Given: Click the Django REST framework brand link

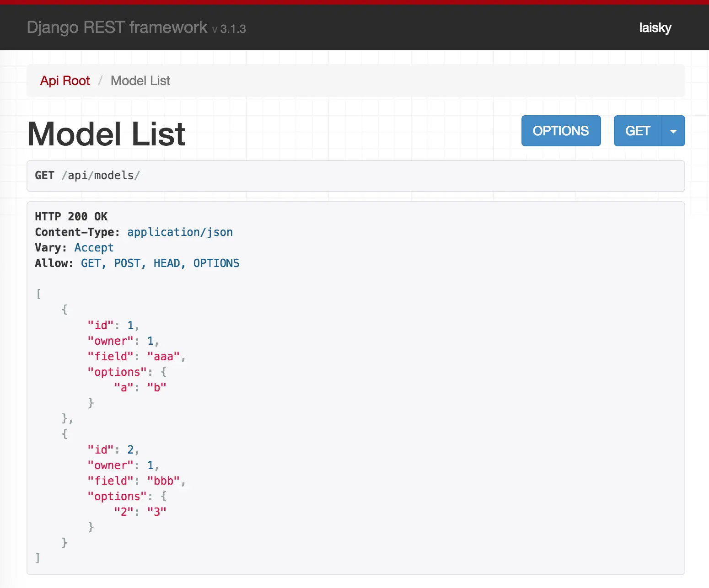Looking at the screenshot, I should tap(117, 28).
